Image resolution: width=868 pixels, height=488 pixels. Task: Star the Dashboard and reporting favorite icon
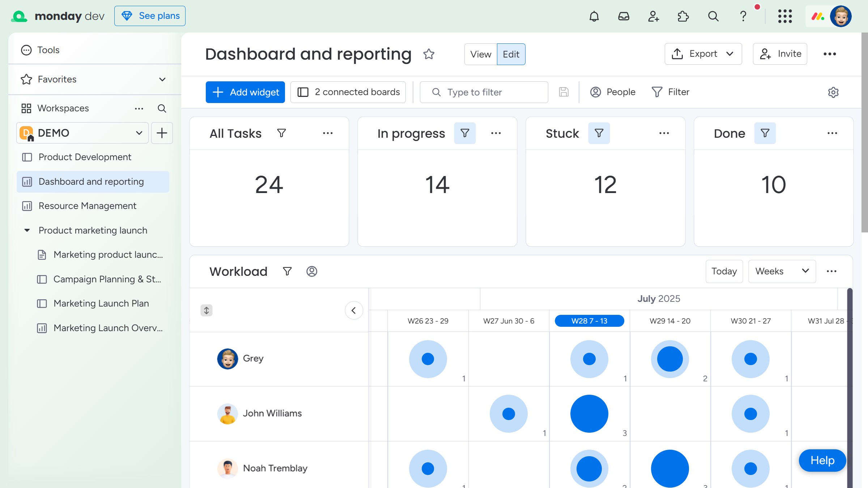pos(429,54)
